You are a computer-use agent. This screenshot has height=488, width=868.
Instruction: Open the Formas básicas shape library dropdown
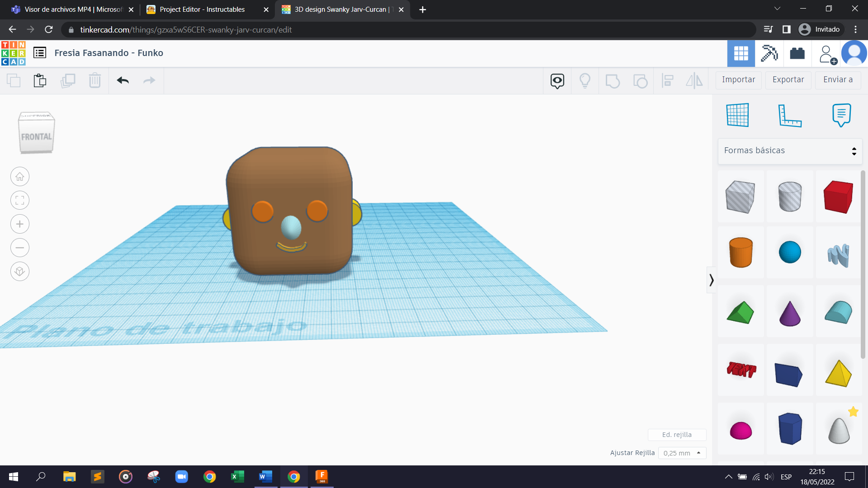[789, 150]
